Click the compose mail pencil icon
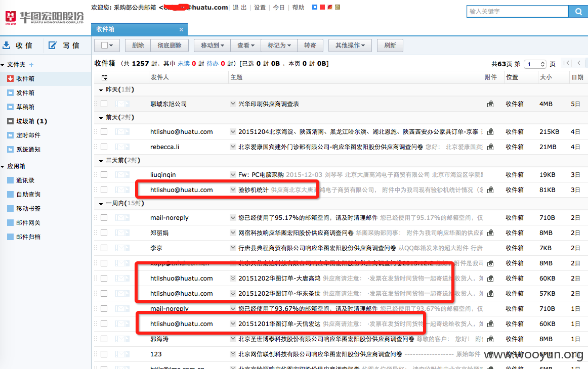588x369 pixels. pos(53,45)
